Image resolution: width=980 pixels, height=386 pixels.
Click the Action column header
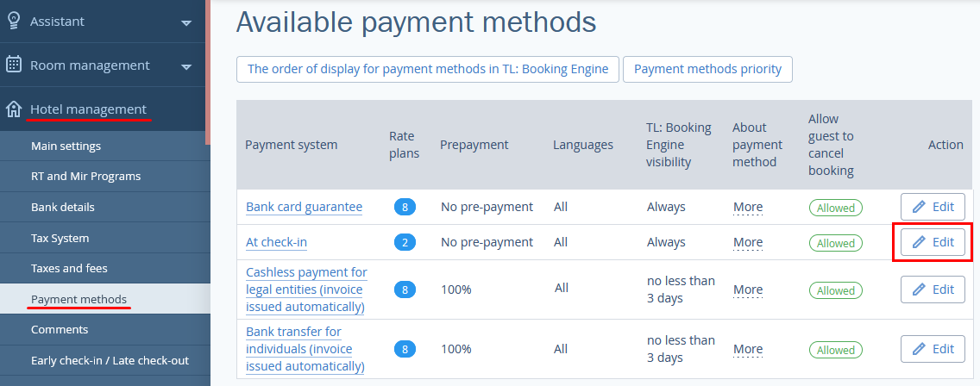(x=945, y=145)
